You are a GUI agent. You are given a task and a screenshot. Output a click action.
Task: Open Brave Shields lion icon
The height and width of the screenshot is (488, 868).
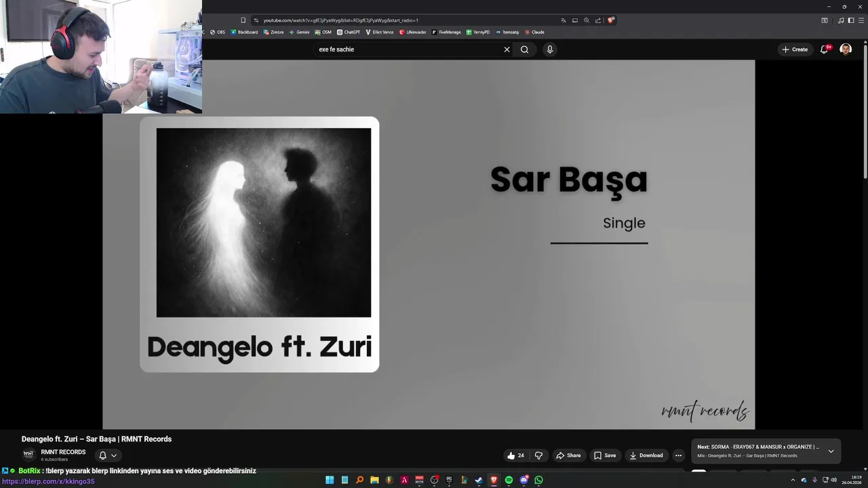610,20
